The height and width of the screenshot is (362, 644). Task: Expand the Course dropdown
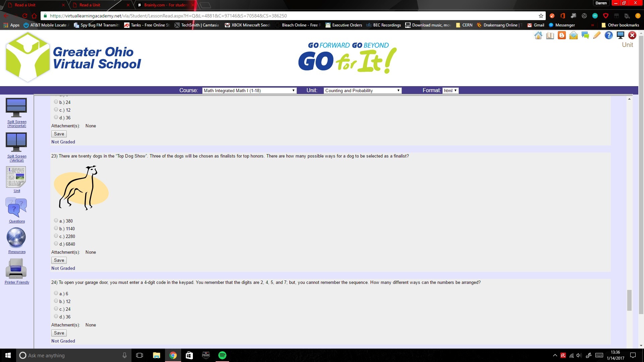[249, 90]
